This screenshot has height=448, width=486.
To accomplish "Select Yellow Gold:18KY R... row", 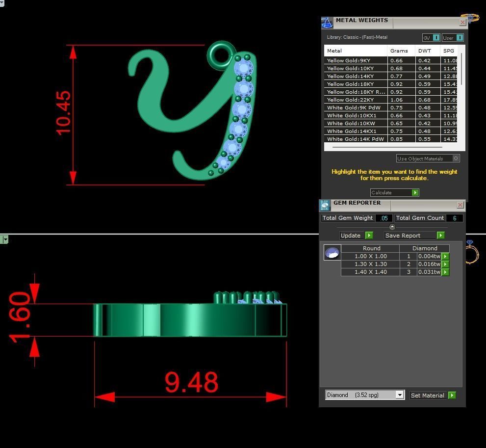I will pyautogui.click(x=390, y=92).
